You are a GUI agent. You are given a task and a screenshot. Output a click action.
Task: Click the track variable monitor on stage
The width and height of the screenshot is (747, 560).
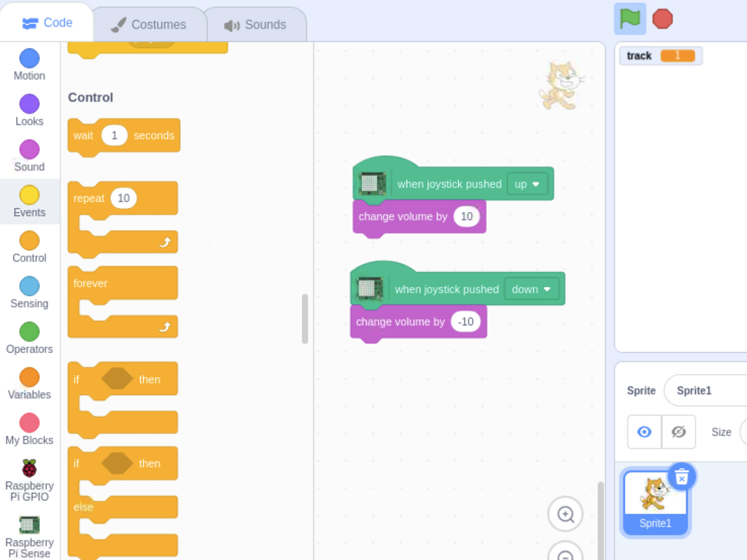point(661,55)
